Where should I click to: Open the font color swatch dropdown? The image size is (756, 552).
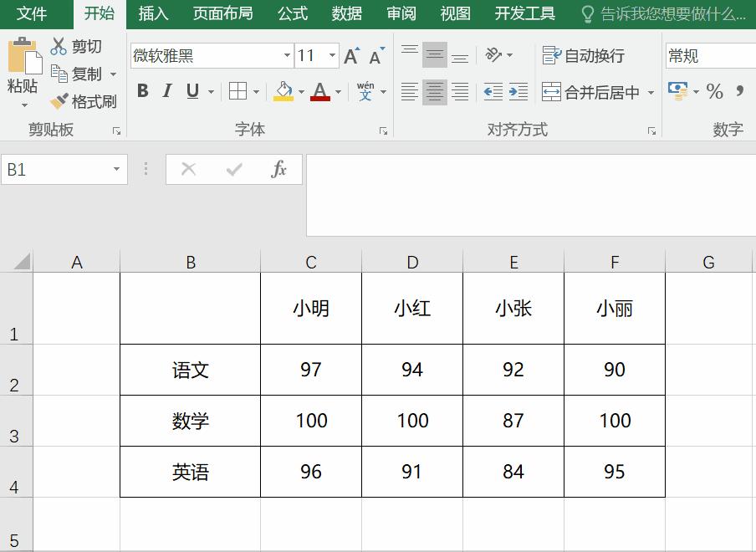pyautogui.click(x=337, y=91)
